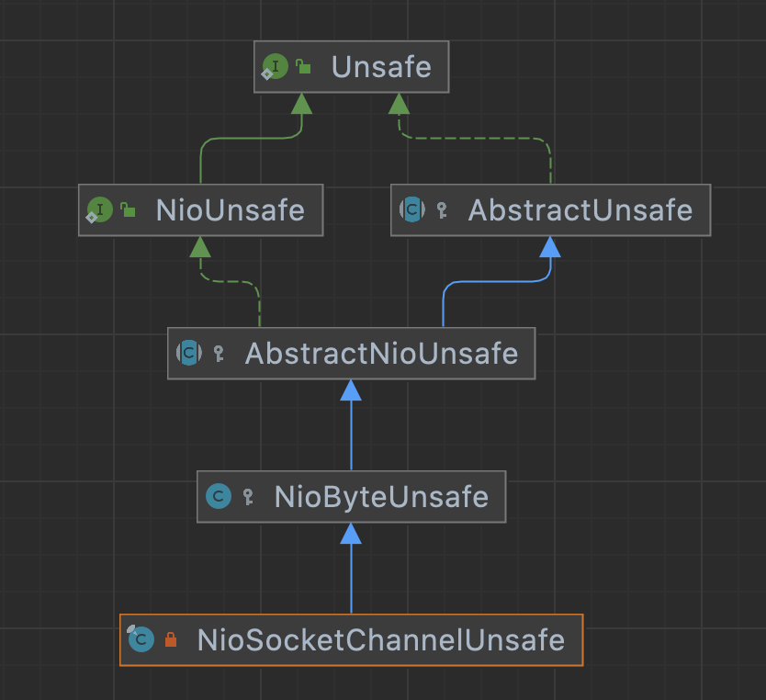766x700 pixels.
Task: Click the blue arrowhead entering AbstractUnsafe
Action: click(x=550, y=246)
